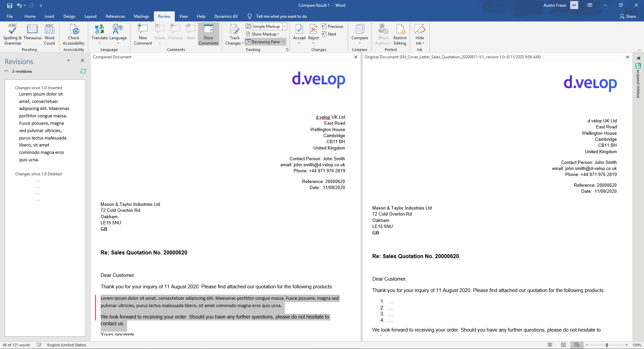Viewport: 644px width, 349px height.
Task: Click Sales Quotation heading in Compared Document
Action: (144, 252)
